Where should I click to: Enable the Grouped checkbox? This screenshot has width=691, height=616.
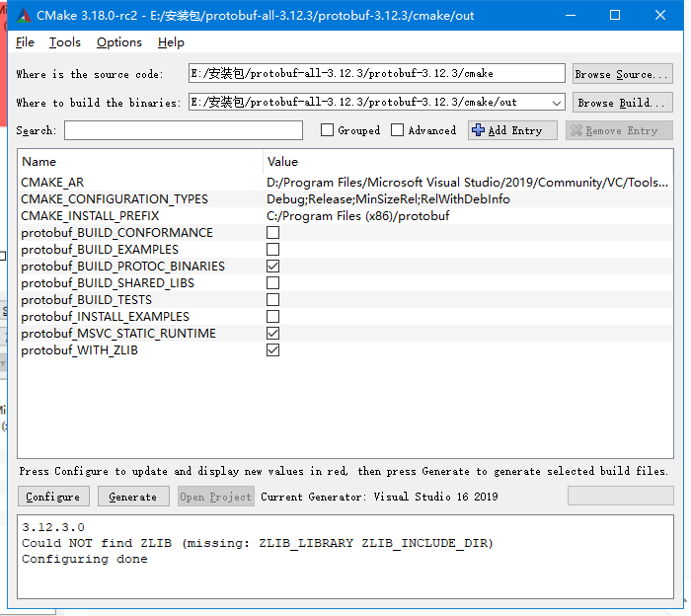coord(328,130)
